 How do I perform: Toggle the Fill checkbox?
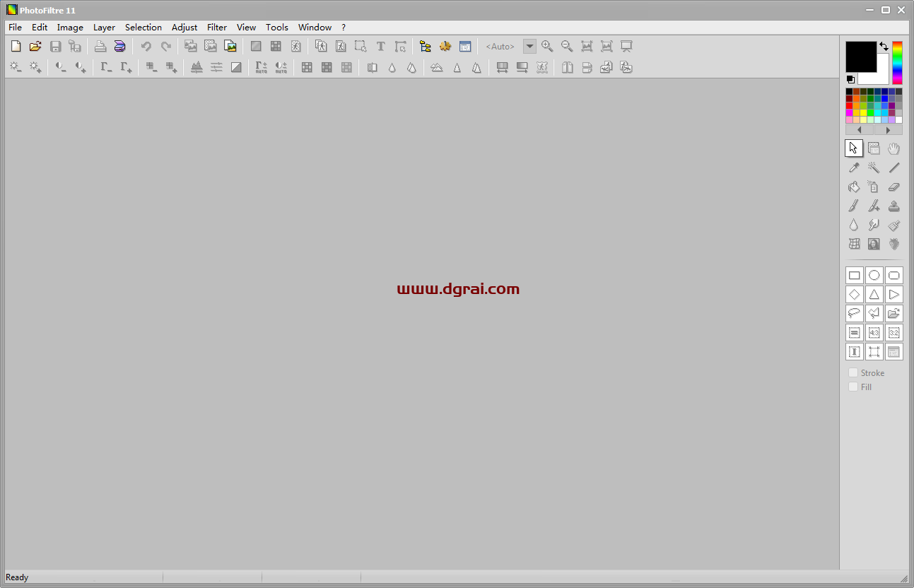click(853, 387)
